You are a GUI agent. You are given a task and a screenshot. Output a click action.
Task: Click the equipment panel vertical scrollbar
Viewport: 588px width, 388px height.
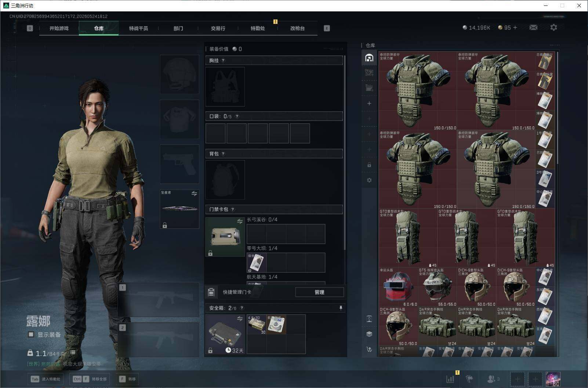[344, 152]
